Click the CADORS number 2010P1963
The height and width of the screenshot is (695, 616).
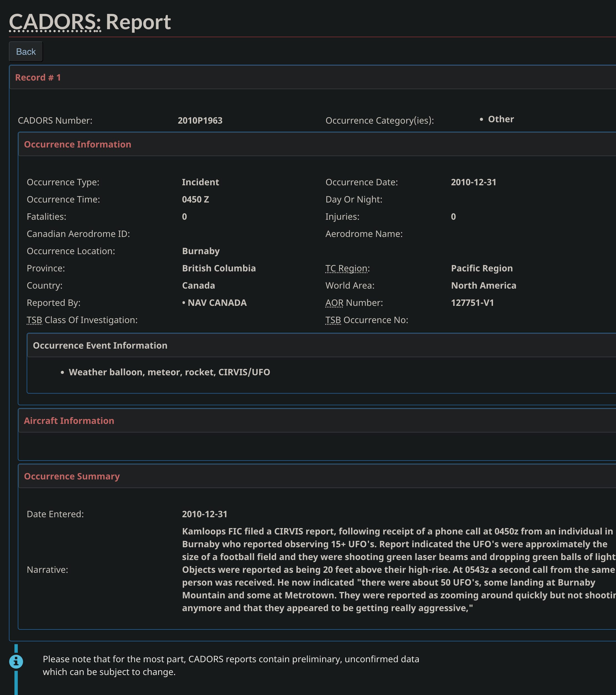200,120
